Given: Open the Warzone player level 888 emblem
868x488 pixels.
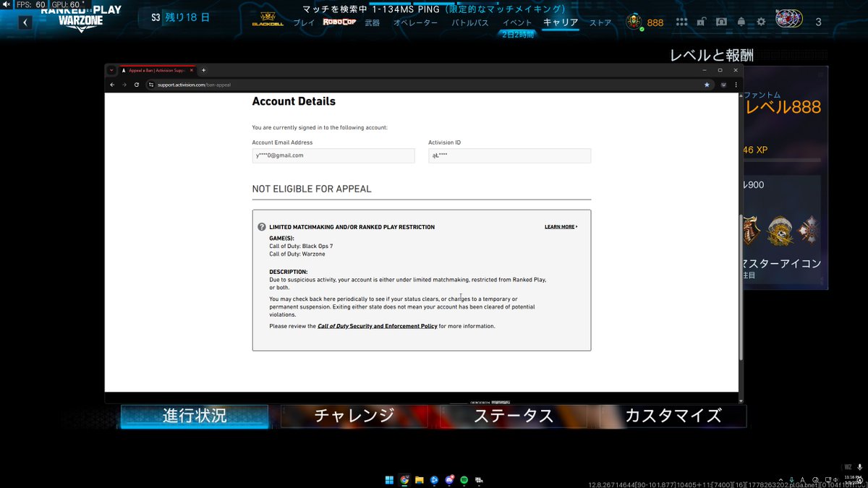Looking at the screenshot, I should pyautogui.click(x=634, y=22).
